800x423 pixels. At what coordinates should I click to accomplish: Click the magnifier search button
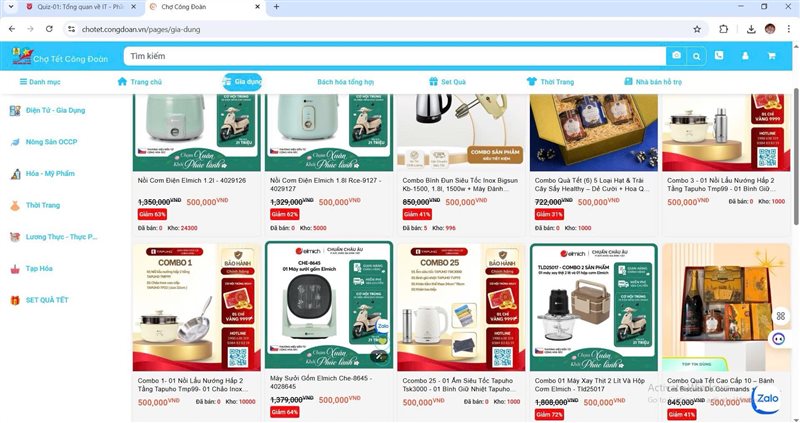[696, 56]
